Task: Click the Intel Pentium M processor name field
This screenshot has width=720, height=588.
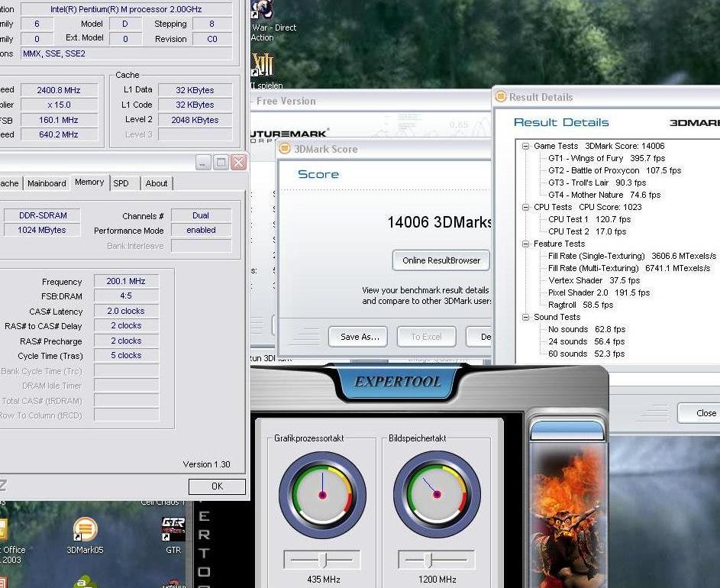Action: [126, 9]
